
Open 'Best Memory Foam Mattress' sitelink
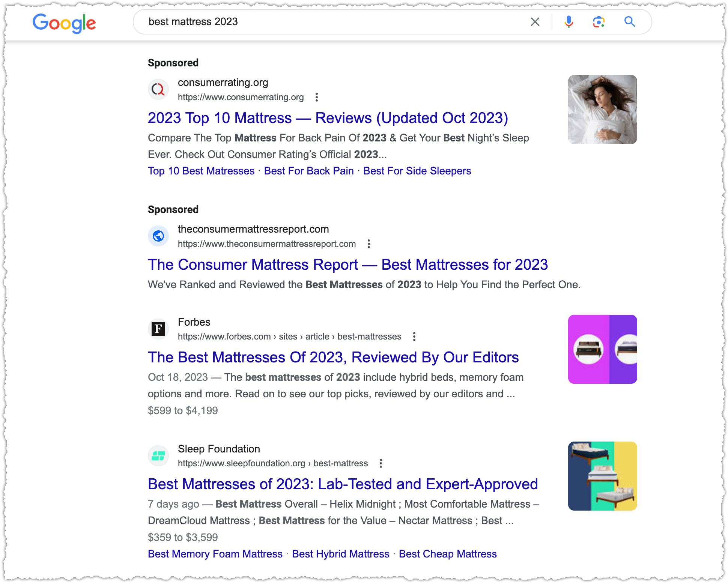pyautogui.click(x=215, y=554)
